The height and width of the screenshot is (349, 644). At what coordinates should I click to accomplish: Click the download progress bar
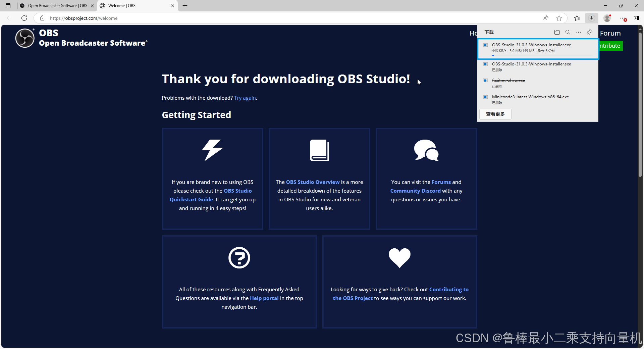click(542, 55)
